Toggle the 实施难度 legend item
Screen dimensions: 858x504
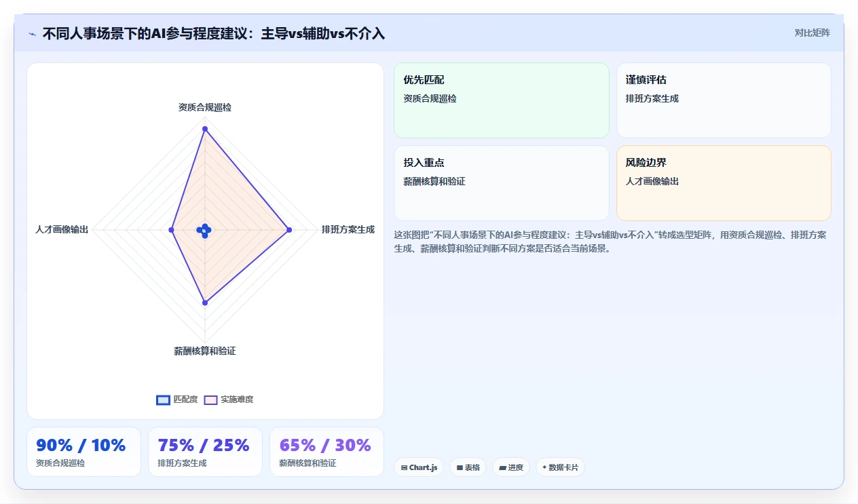click(x=229, y=400)
